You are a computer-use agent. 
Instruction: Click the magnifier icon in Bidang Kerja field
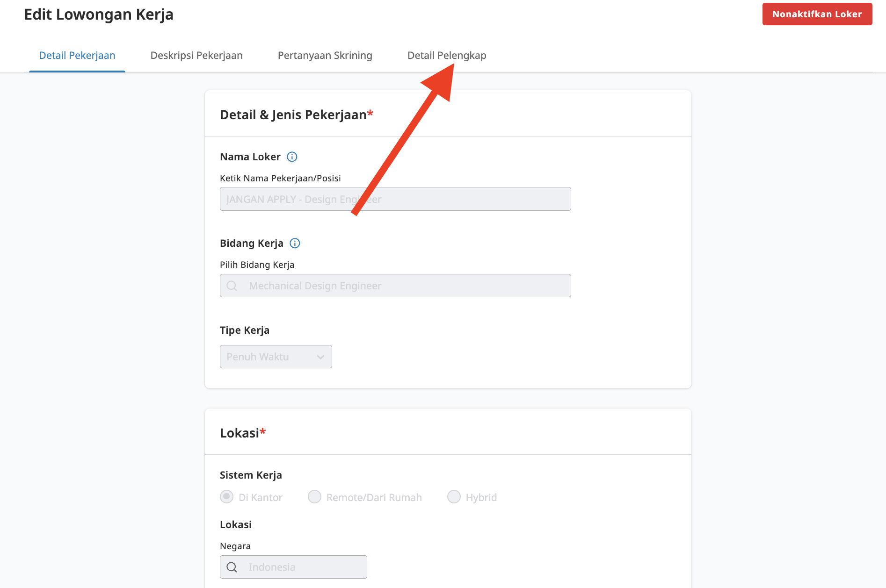coord(232,286)
